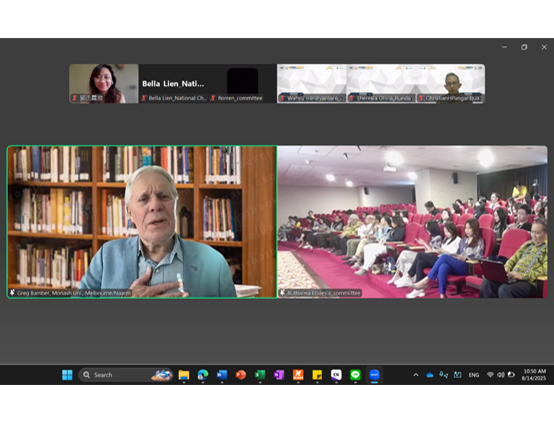Click the taskbar Search box
This screenshot has height=423, width=554.
[126, 375]
